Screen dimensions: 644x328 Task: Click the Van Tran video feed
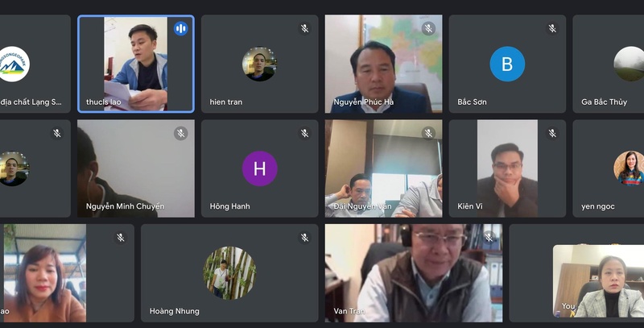[x=414, y=273]
